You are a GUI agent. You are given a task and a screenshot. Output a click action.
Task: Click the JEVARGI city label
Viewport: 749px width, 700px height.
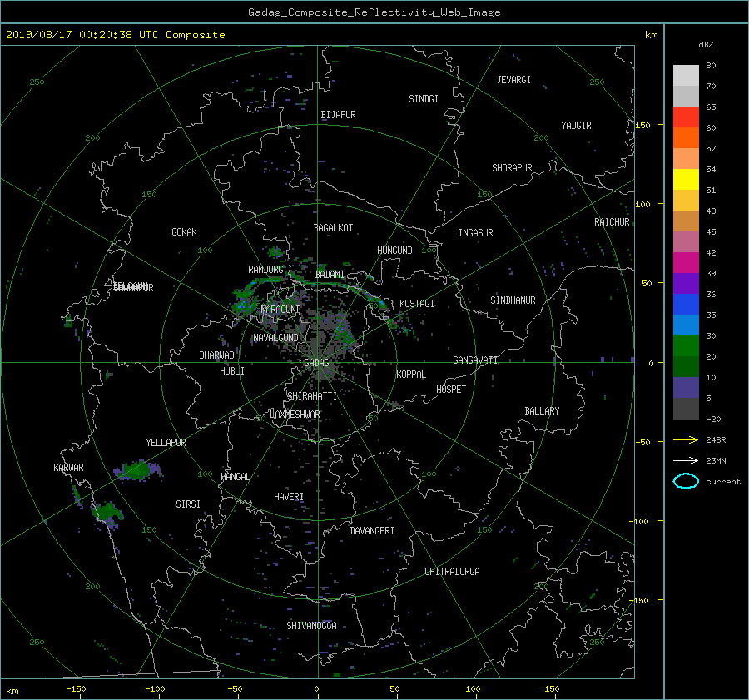tap(513, 80)
